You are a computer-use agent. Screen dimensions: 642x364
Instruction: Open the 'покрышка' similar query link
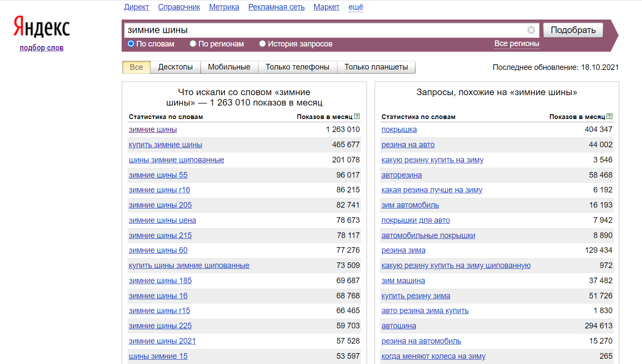399,129
